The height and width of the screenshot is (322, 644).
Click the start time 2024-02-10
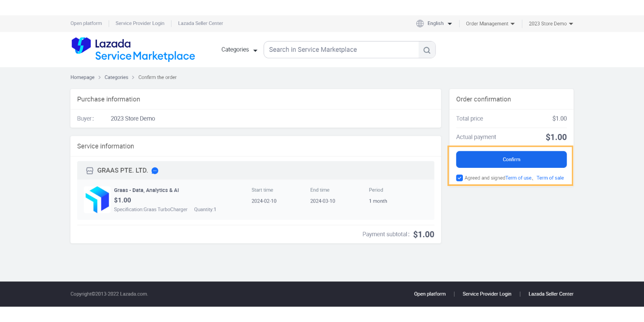pos(264,201)
